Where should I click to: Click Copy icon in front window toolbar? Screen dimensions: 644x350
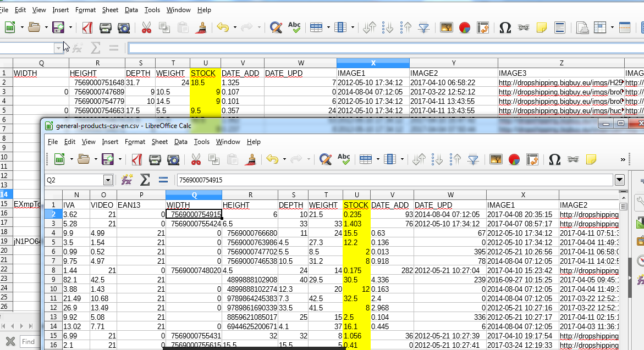[214, 159]
